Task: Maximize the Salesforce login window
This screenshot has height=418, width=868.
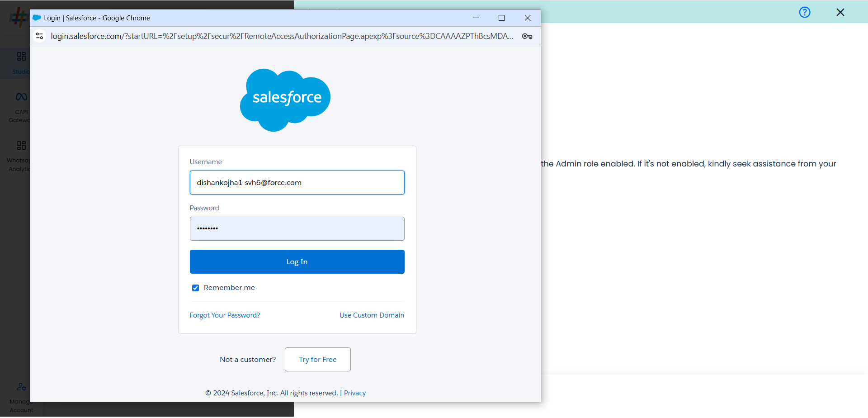Action: (501, 18)
